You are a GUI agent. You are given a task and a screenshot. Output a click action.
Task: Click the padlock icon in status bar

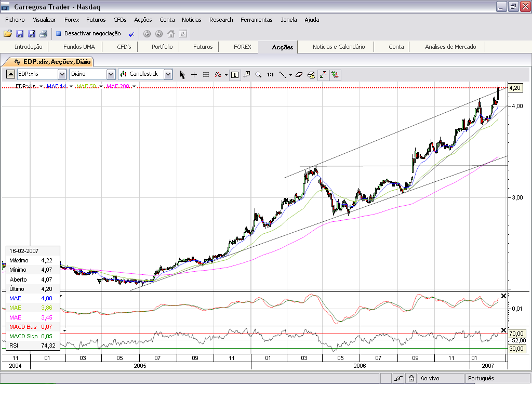click(x=411, y=378)
